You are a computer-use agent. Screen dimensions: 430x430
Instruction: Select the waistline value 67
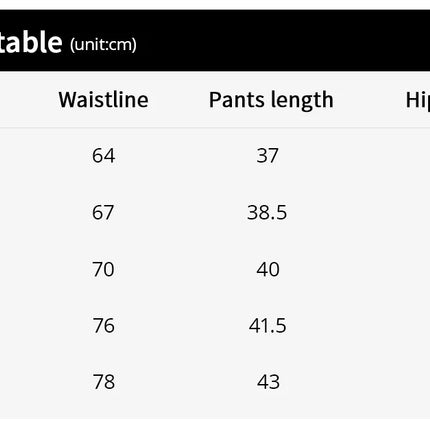[103, 212]
